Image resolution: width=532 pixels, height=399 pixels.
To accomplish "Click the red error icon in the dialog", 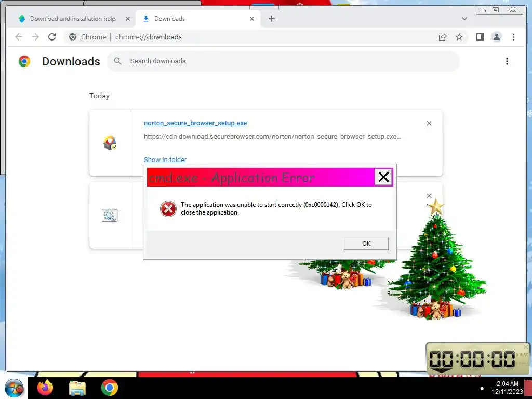I will click(168, 208).
